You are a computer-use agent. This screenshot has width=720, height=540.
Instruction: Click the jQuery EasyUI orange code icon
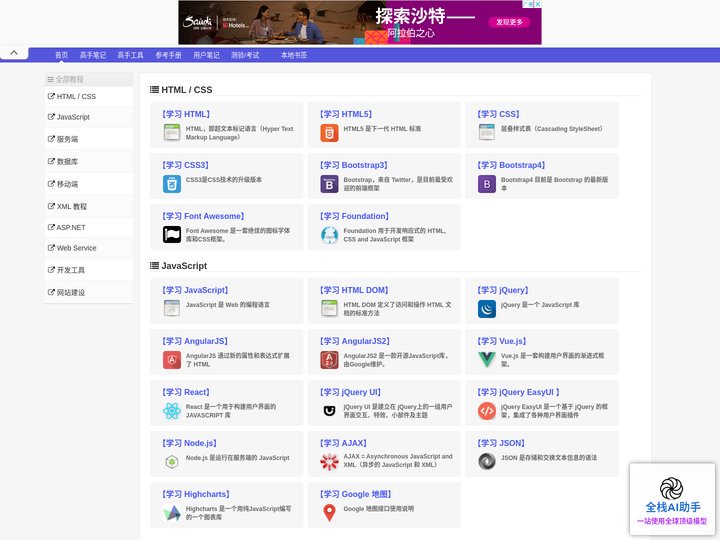pyautogui.click(x=487, y=411)
